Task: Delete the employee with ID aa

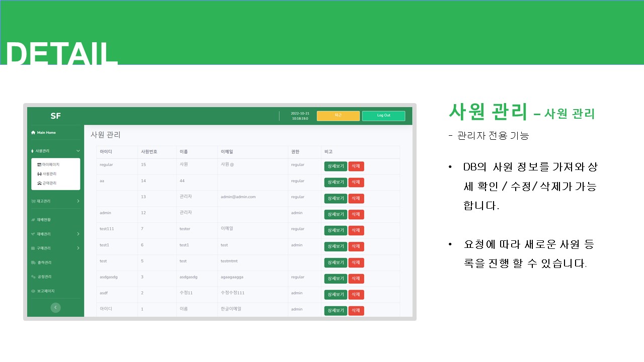Action: tap(356, 183)
